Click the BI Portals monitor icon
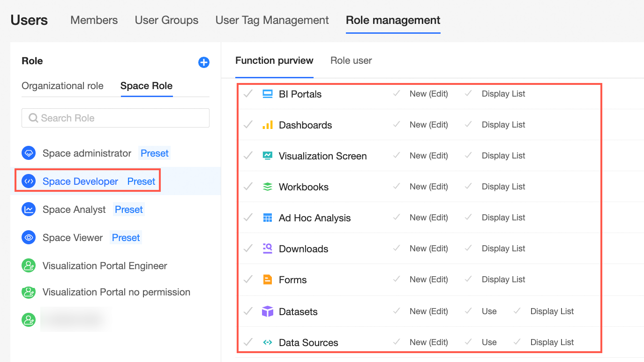644x362 pixels. [x=268, y=94]
